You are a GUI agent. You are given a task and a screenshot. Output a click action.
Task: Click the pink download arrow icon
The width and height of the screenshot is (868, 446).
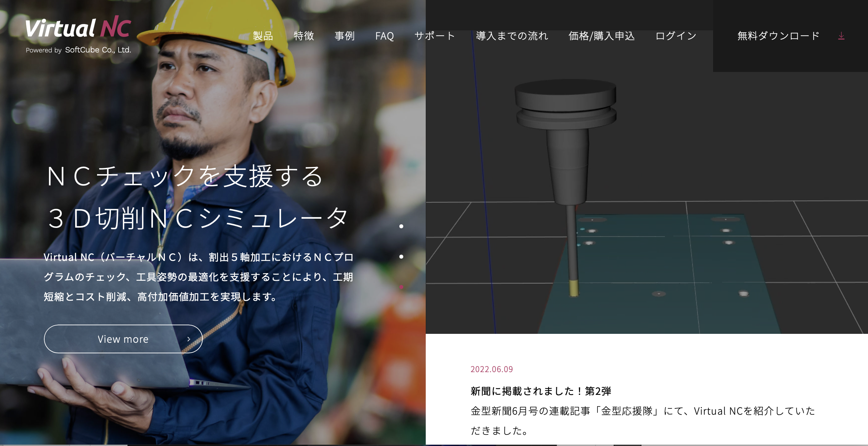841,36
